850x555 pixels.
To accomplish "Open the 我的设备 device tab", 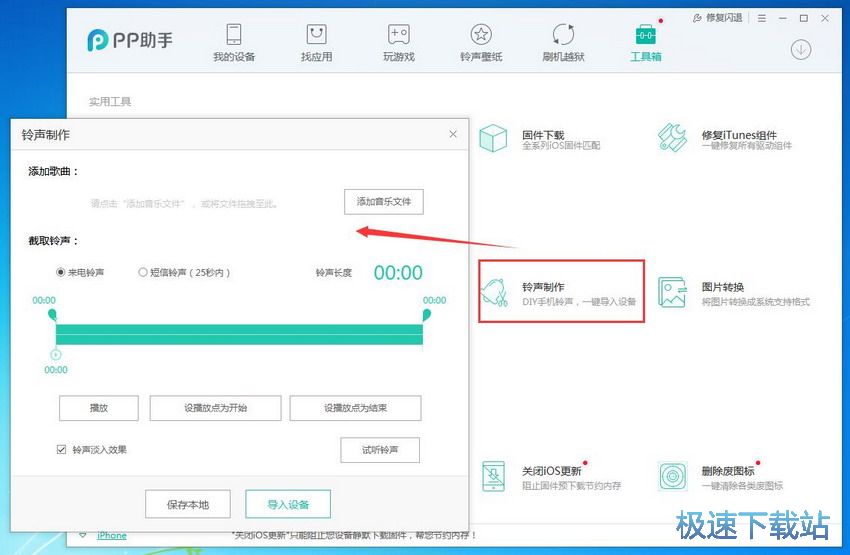I will tap(234, 42).
